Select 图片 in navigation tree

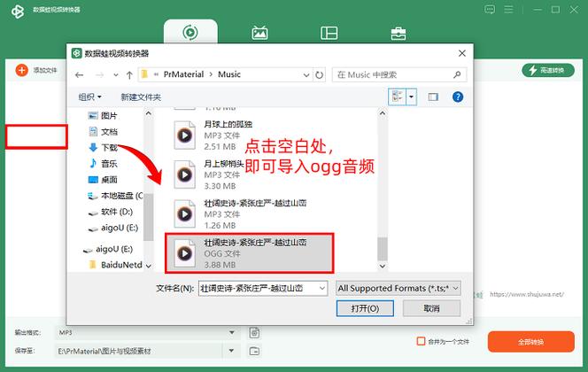pos(103,115)
